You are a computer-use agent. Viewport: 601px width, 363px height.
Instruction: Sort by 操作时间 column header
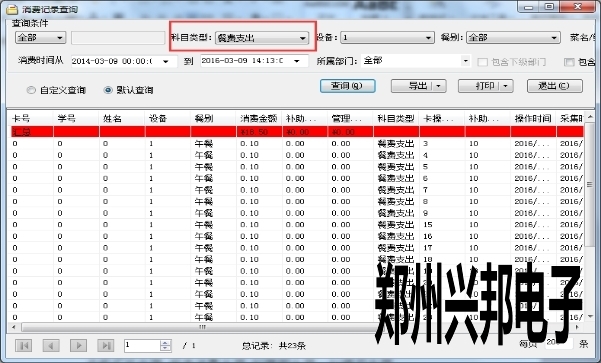[x=533, y=118]
